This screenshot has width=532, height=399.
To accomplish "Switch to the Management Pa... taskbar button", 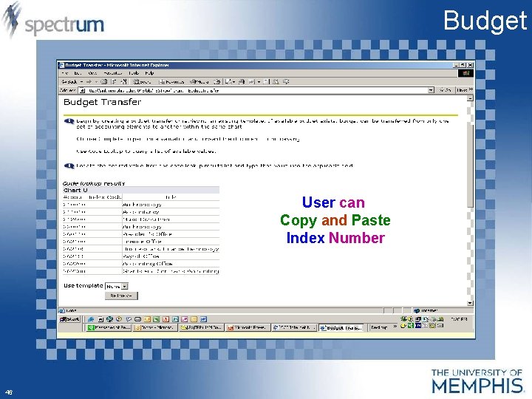I will 109,328.
